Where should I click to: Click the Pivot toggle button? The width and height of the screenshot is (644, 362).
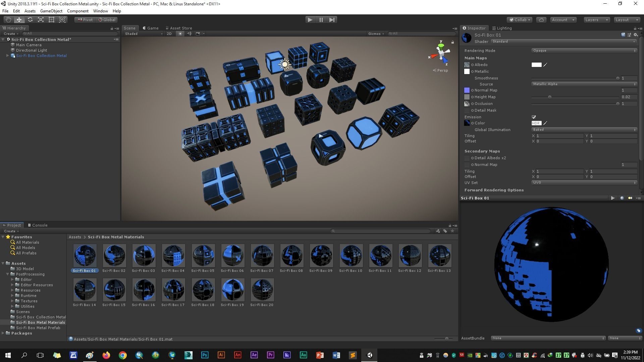click(x=85, y=20)
